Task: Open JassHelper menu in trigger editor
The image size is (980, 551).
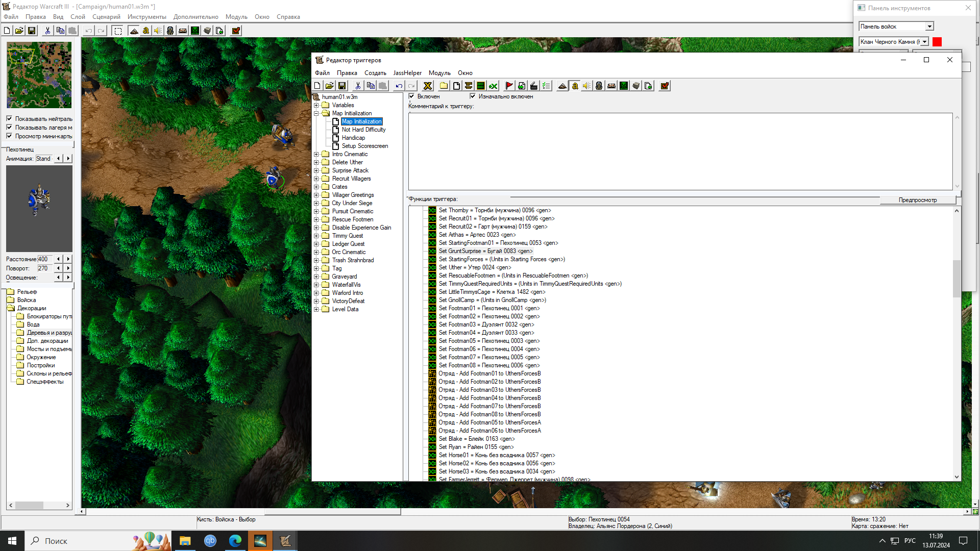Action: pos(407,73)
